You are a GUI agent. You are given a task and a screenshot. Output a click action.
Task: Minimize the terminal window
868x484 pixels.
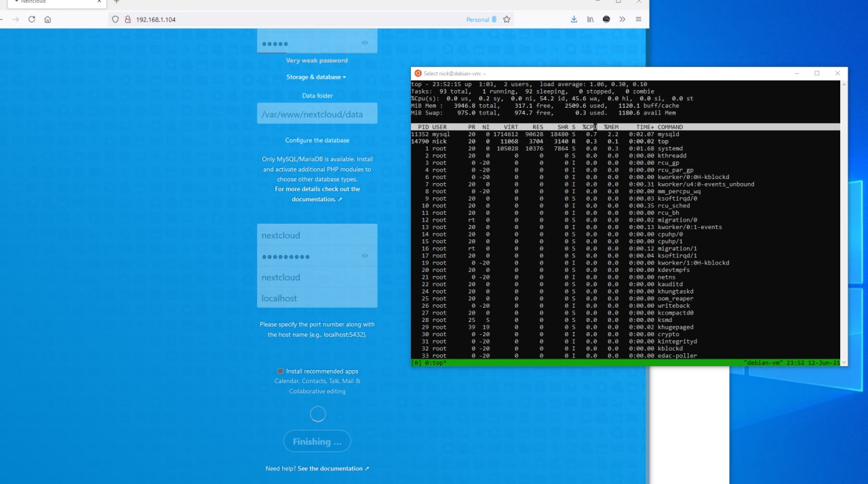pyautogui.click(x=796, y=73)
